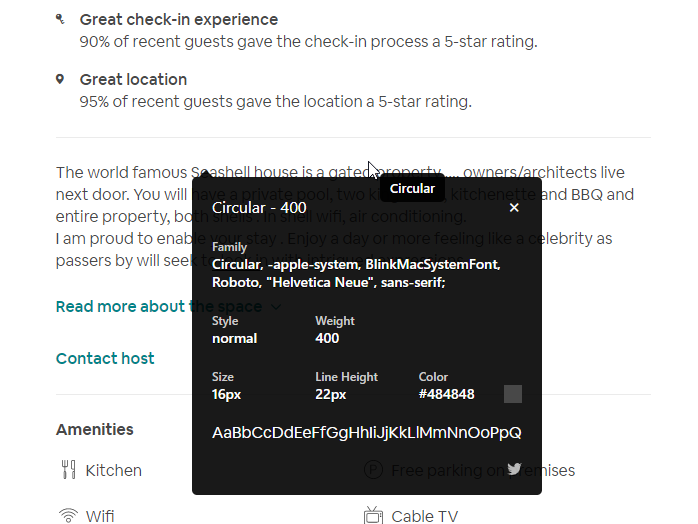698x524 pixels.
Task: Click the Kitchen fork and knife icon
Action: [68, 470]
